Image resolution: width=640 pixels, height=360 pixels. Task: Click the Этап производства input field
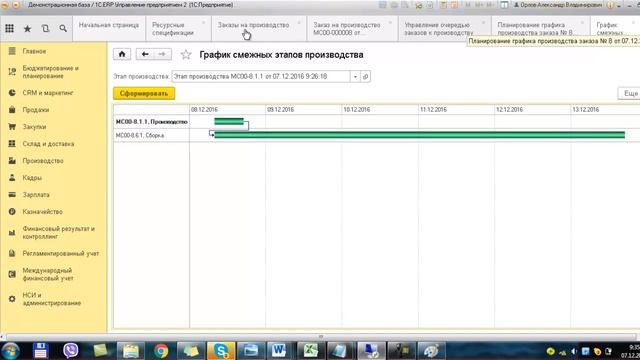tap(261, 77)
